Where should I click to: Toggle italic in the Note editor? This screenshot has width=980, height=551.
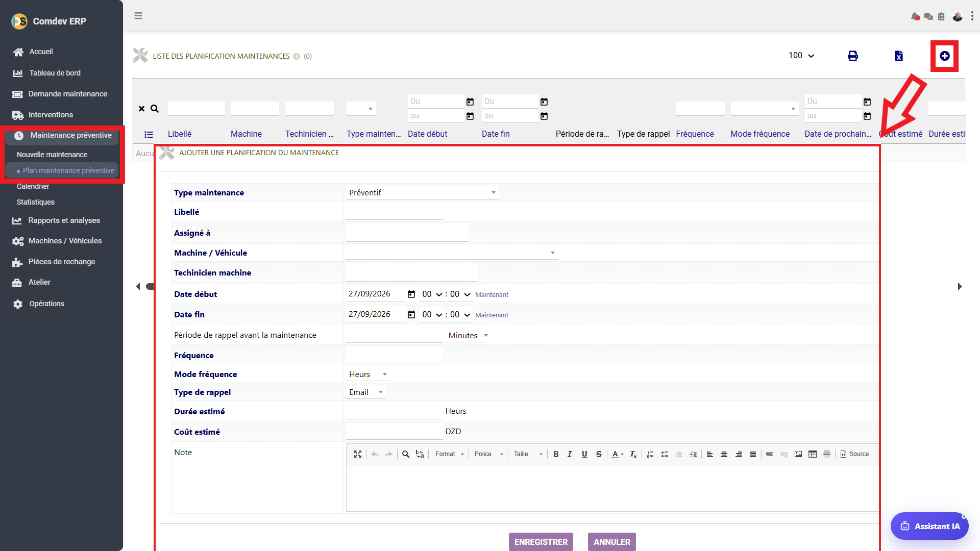pos(570,454)
